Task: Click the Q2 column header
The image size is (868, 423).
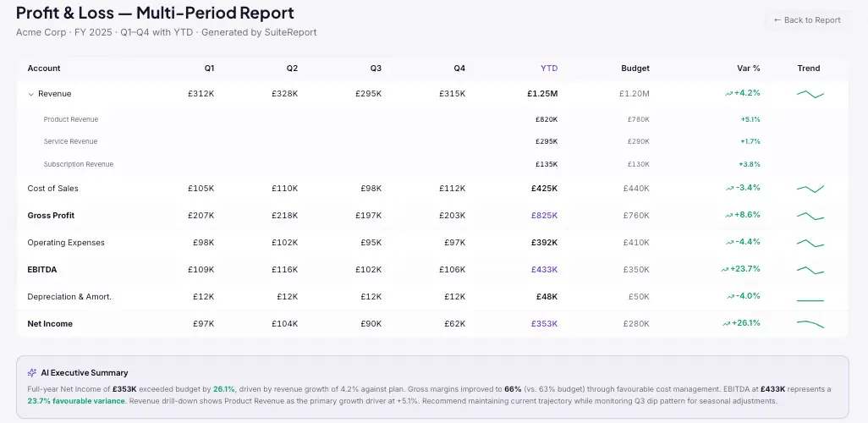Action: [292, 69]
